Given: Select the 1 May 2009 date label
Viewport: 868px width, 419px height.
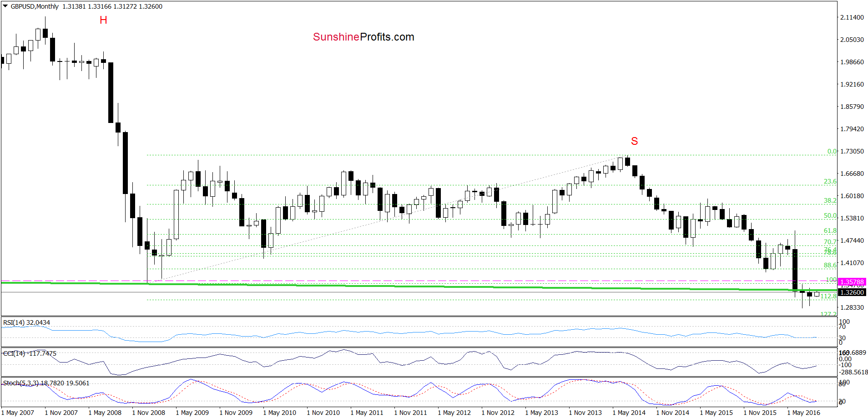Looking at the screenshot, I should [192, 413].
